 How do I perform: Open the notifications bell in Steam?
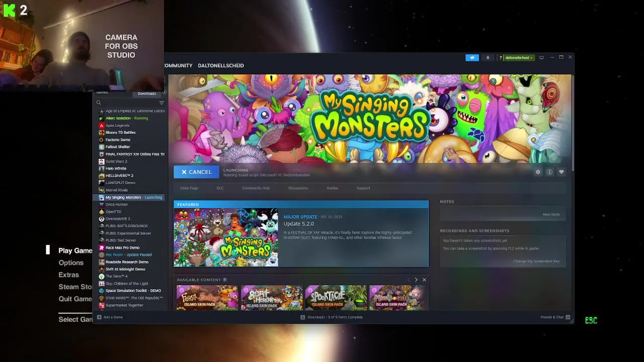click(488, 58)
